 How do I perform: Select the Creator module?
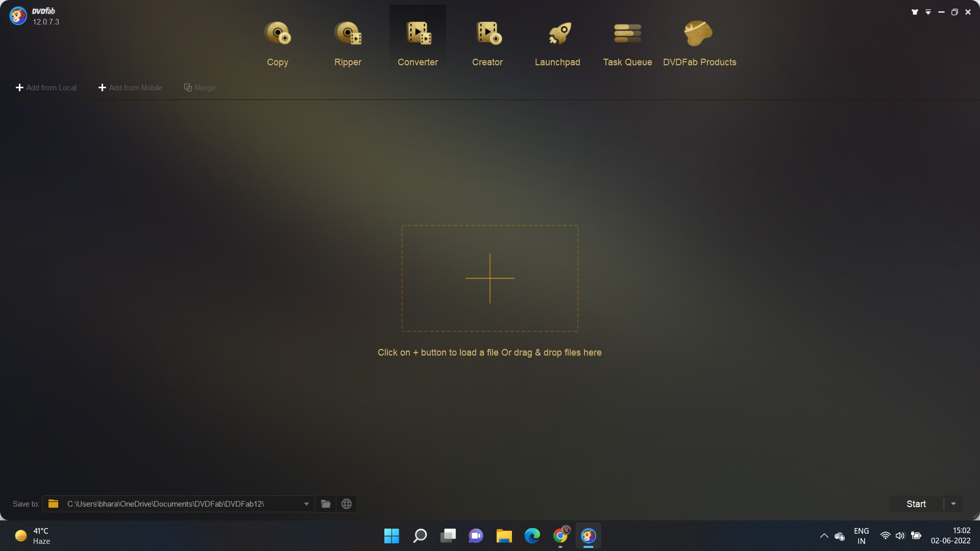coord(487,43)
